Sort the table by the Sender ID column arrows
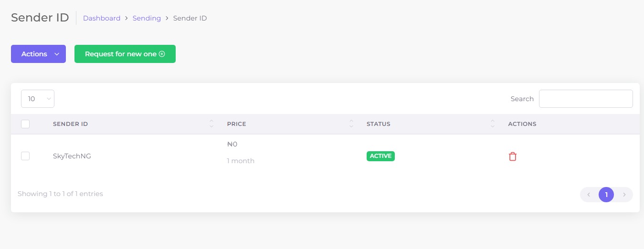Image resolution: width=644 pixels, height=249 pixels. coord(211,124)
